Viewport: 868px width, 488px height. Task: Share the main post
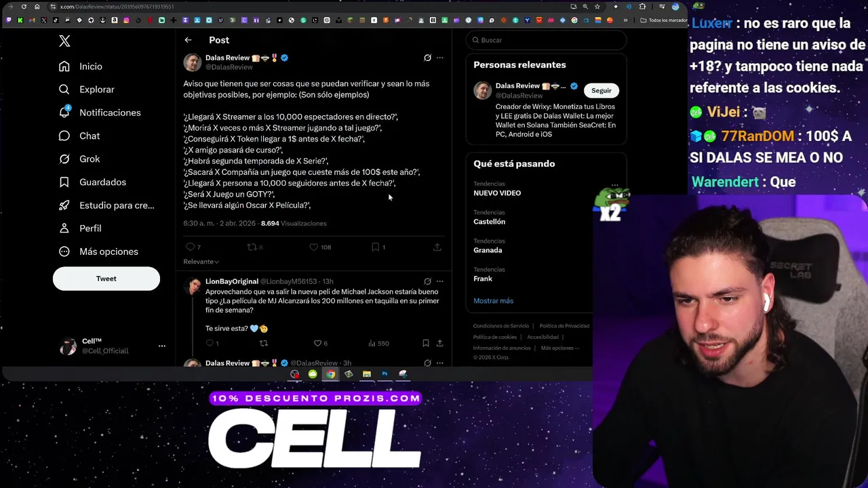pyautogui.click(x=437, y=247)
